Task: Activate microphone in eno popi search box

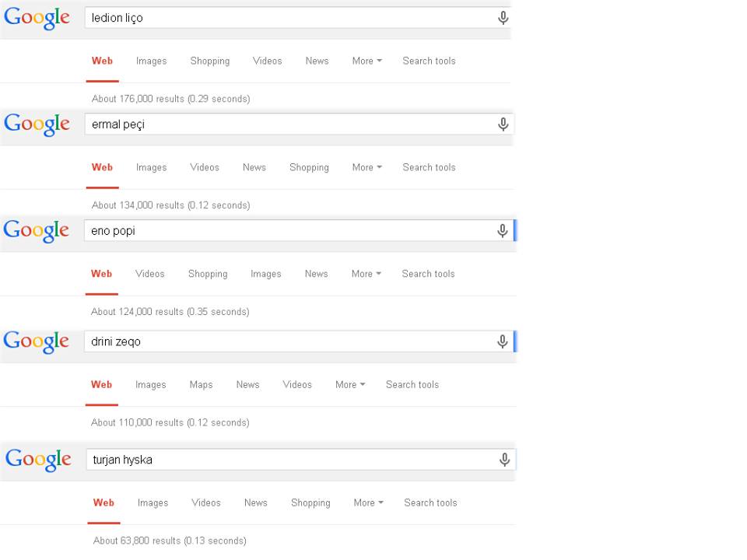Action: coord(502,231)
